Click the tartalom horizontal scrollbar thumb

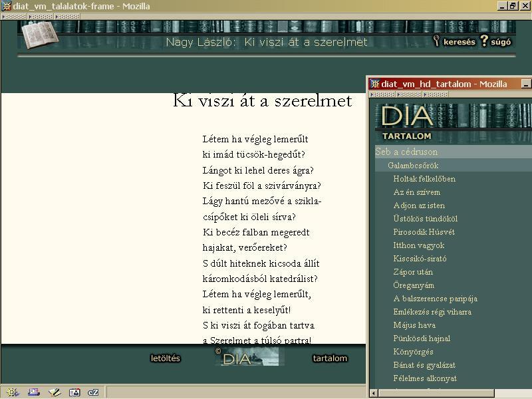[x=436, y=393]
